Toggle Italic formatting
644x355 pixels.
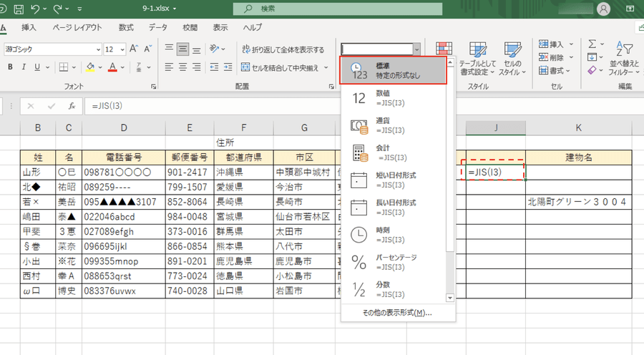point(24,67)
